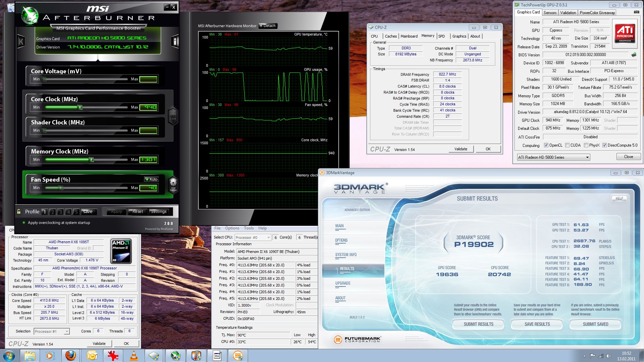Open the Caches tab in CPU-Z
Image resolution: width=644 pixels, height=362 pixels.
(x=391, y=36)
